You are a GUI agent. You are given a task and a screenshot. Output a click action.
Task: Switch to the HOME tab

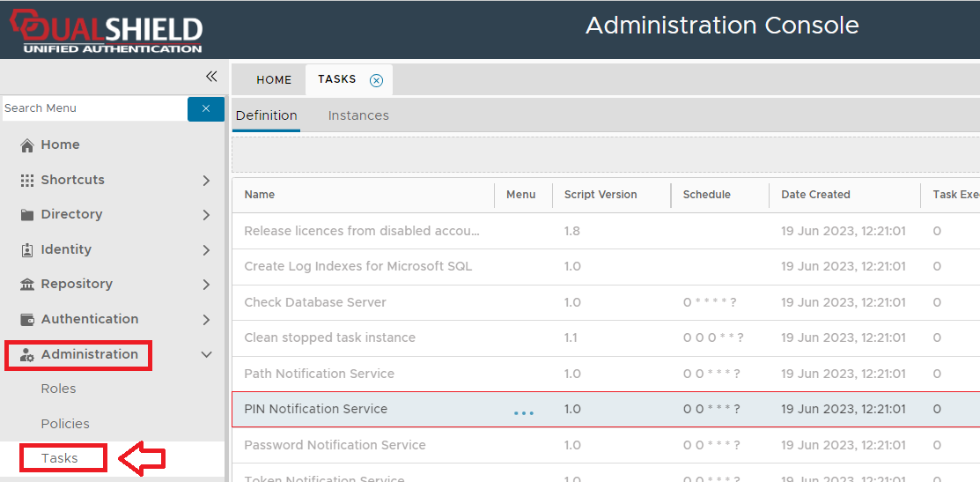(274, 80)
